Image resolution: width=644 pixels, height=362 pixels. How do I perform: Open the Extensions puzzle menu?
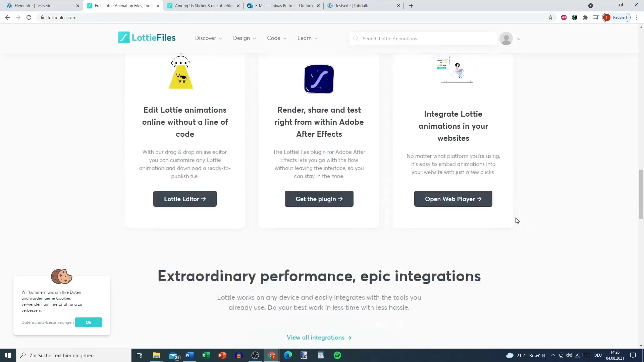pos(585,17)
